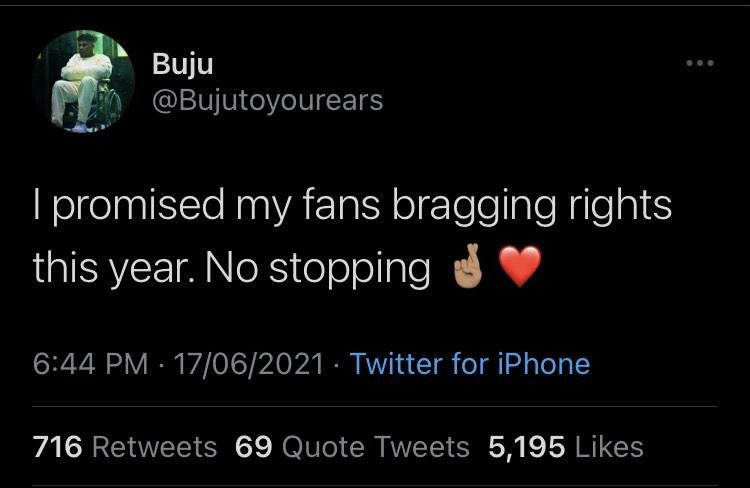Click the crossed fingers emoji
This screenshot has height=488, width=750.
pos(467,266)
